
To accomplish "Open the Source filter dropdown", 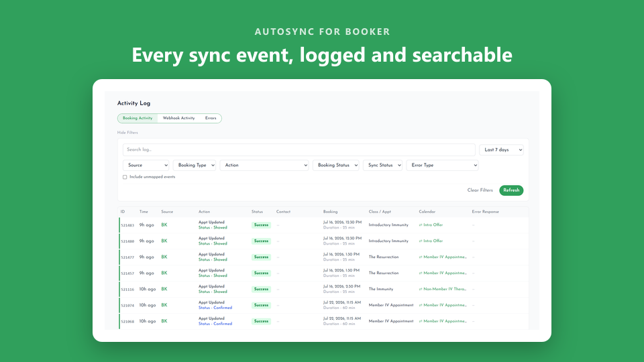I will tap(146, 165).
